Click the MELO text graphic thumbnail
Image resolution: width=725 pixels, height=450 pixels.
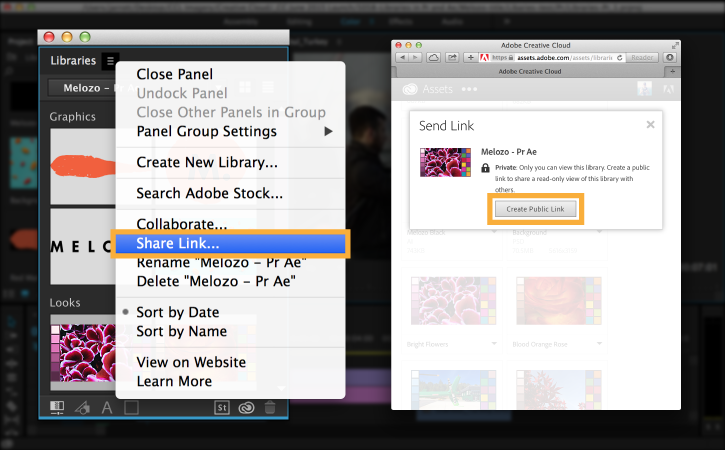click(83, 247)
